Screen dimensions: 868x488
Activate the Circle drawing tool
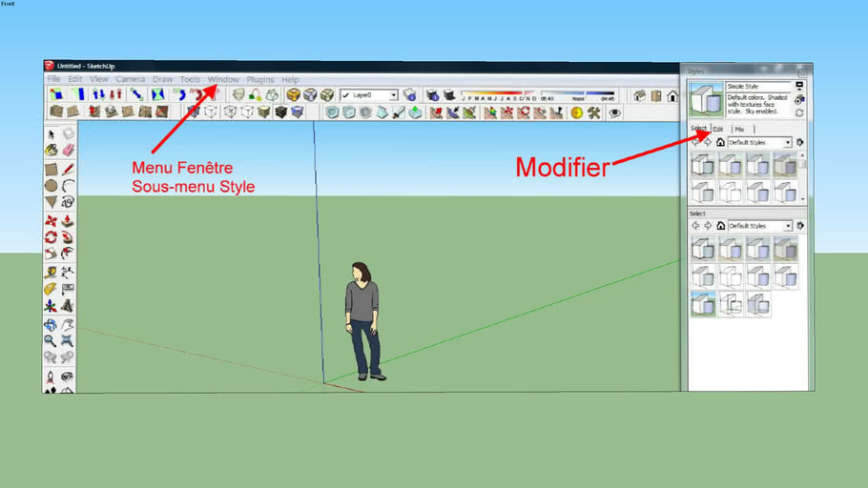52,186
